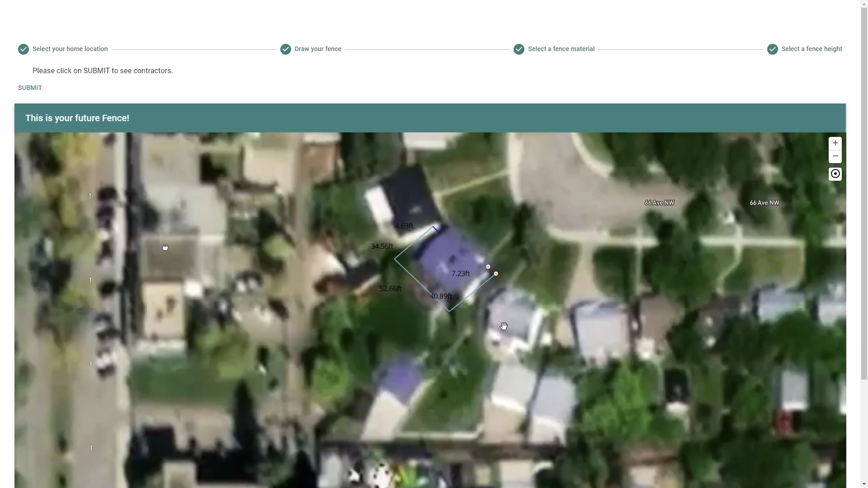Zoom in on the map
Screen dimensions: 868x488
tap(835, 143)
